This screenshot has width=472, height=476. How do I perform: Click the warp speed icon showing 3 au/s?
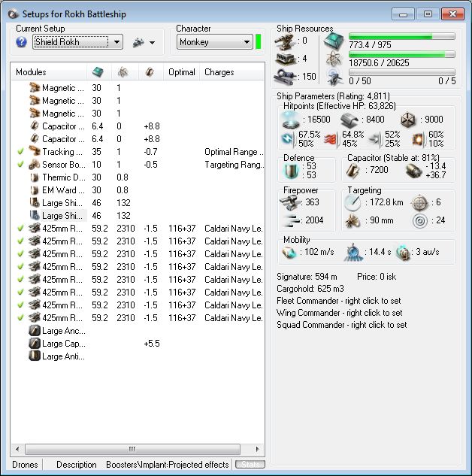pyautogui.click(x=404, y=252)
